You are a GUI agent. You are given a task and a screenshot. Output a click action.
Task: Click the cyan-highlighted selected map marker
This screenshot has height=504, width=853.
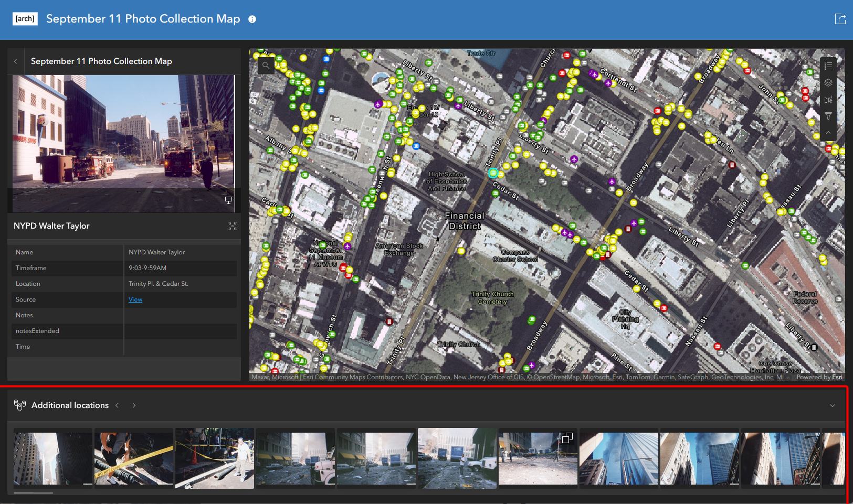click(493, 173)
